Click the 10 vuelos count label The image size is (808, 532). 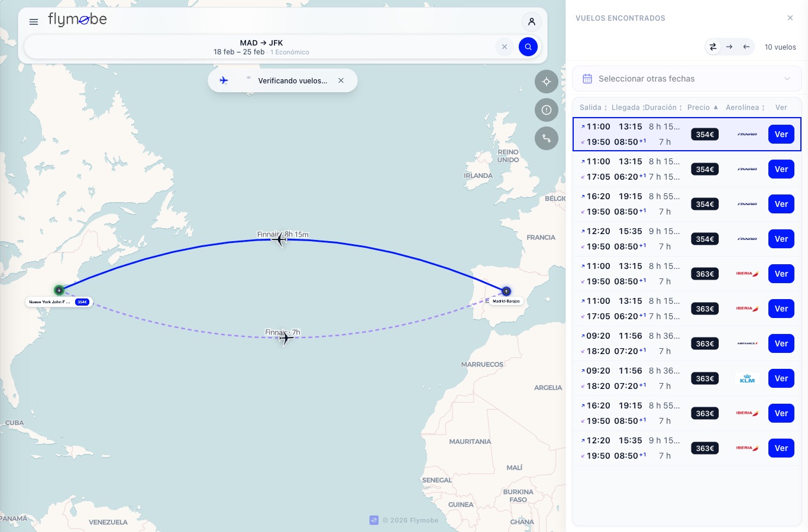click(780, 47)
